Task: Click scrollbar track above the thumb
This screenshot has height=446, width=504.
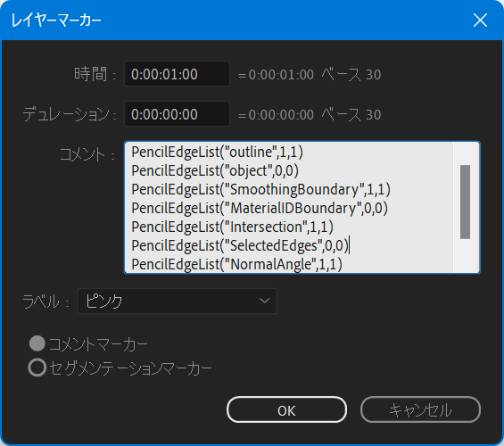Action: pyautogui.click(x=465, y=153)
